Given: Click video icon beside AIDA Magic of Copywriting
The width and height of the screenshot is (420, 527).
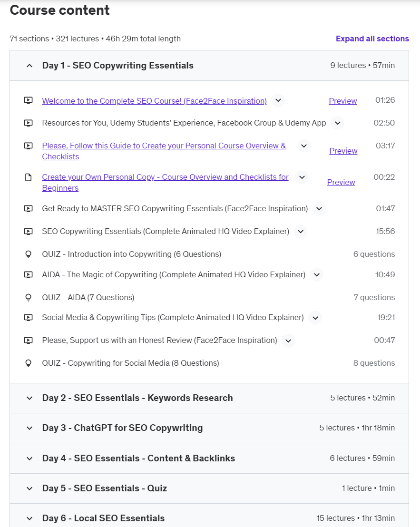Looking at the screenshot, I should (29, 275).
